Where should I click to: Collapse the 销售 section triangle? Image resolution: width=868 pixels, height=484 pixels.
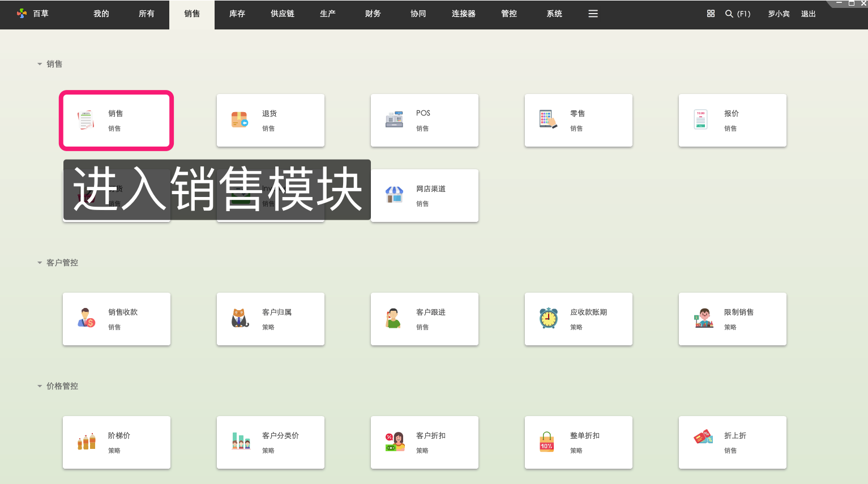pos(40,64)
